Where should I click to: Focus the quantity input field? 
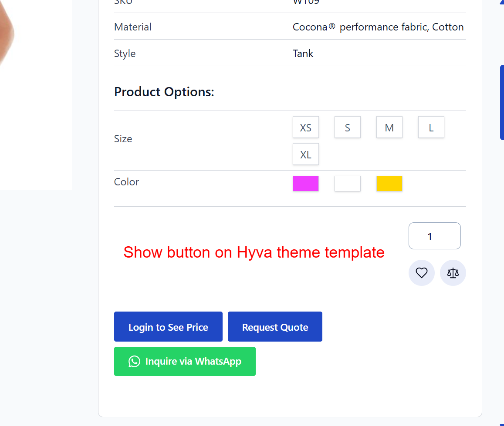click(x=434, y=236)
